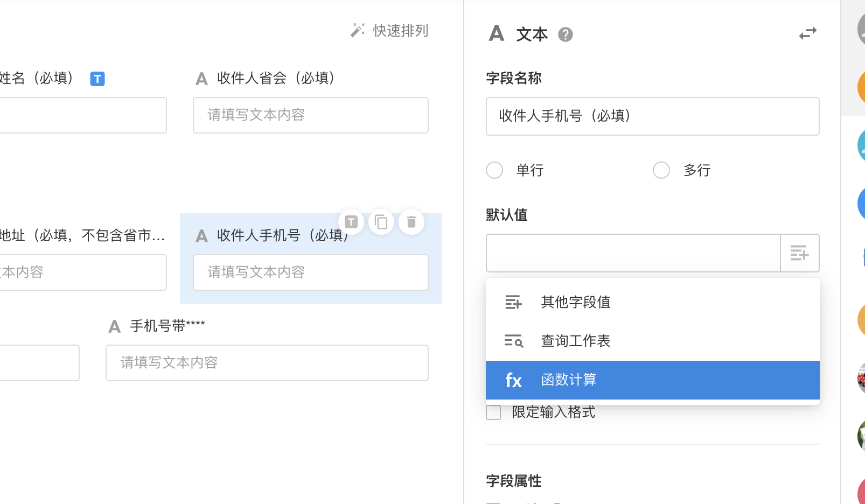Click the field name input 收件人手机号
The image size is (865, 504).
click(652, 116)
